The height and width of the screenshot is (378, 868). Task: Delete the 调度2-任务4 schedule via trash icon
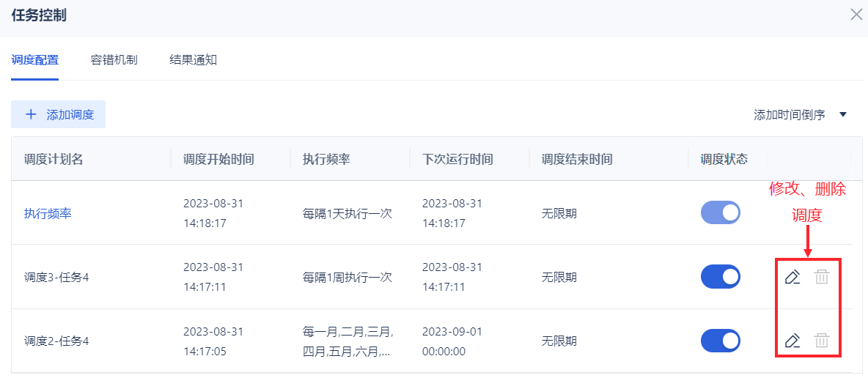point(822,341)
